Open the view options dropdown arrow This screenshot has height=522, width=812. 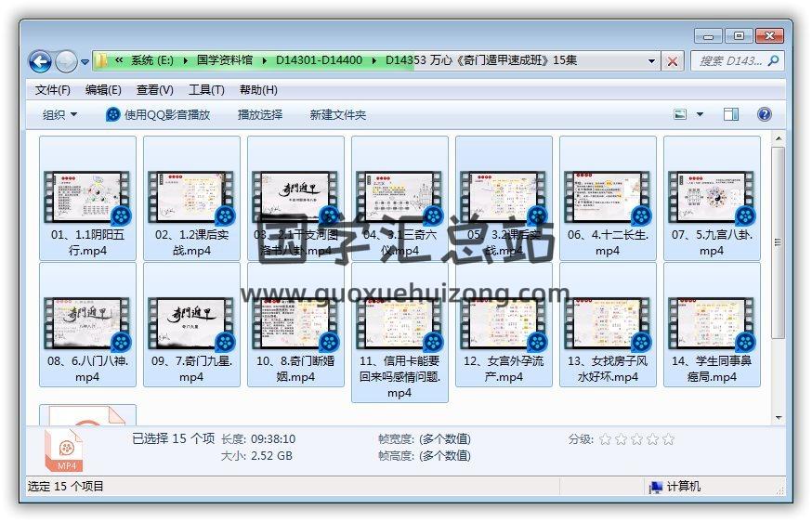tap(700, 114)
